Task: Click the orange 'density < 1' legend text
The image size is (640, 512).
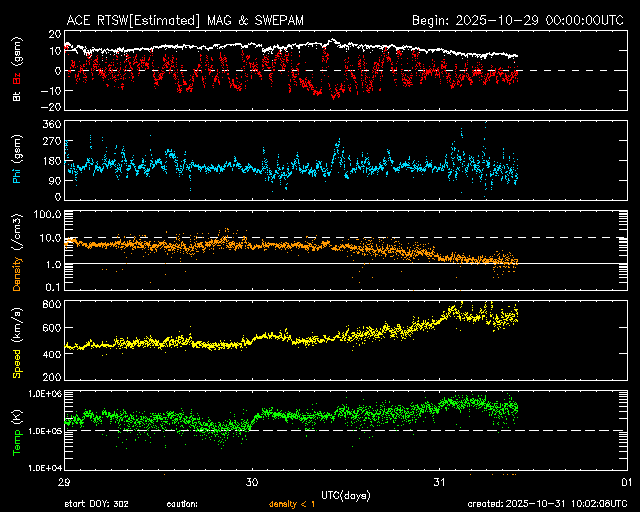Action: (x=293, y=503)
